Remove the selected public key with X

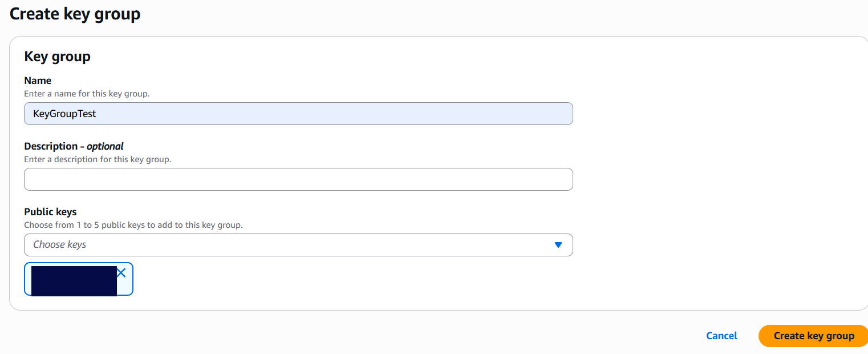tap(121, 273)
